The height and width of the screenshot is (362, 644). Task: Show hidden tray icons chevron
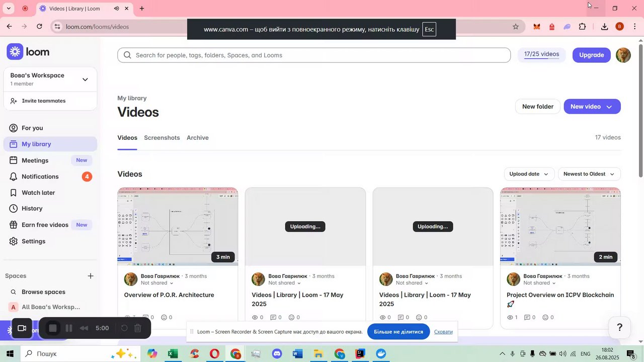tap(502, 354)
